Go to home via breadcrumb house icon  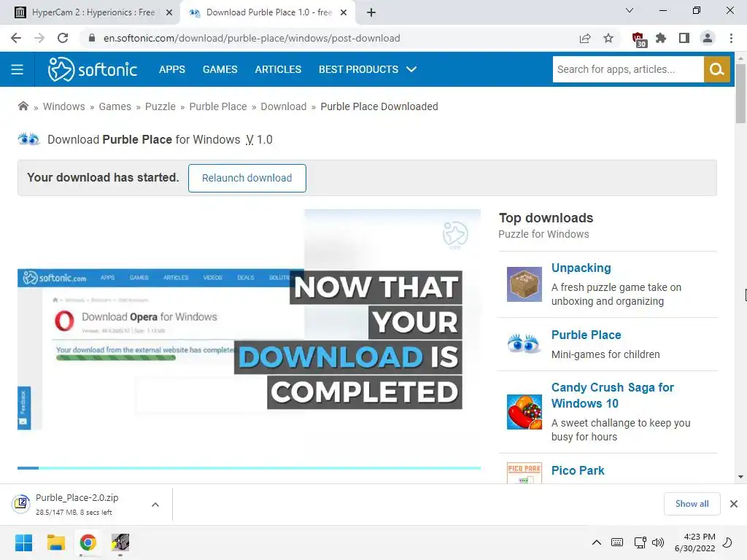(x=23, y=106)
